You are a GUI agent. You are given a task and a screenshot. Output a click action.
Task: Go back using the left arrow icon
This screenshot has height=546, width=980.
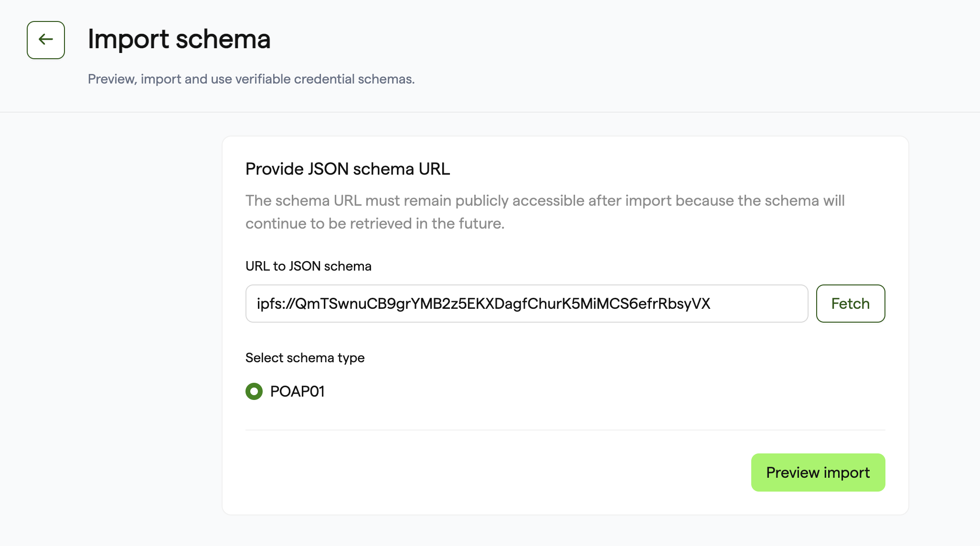point(46,40)
